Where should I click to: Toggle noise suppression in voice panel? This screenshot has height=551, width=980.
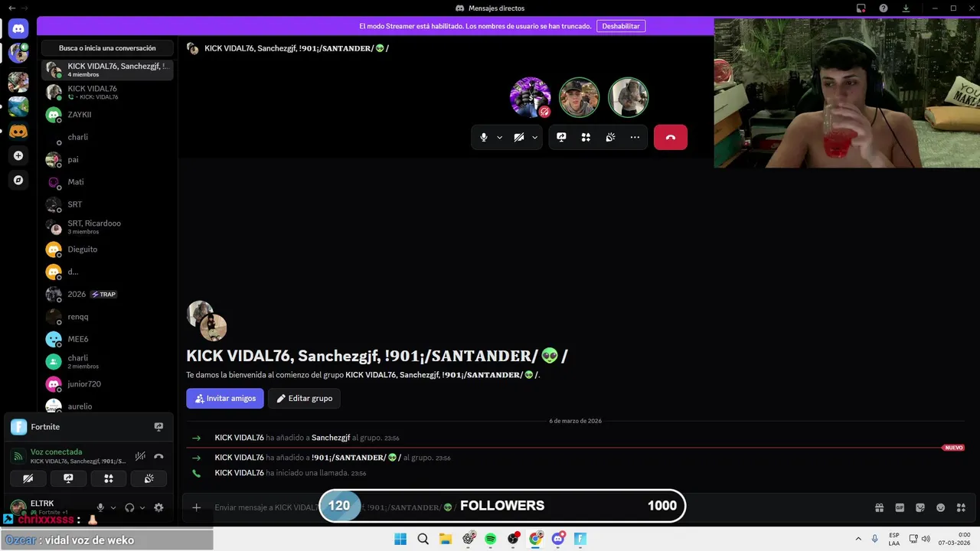140,456
